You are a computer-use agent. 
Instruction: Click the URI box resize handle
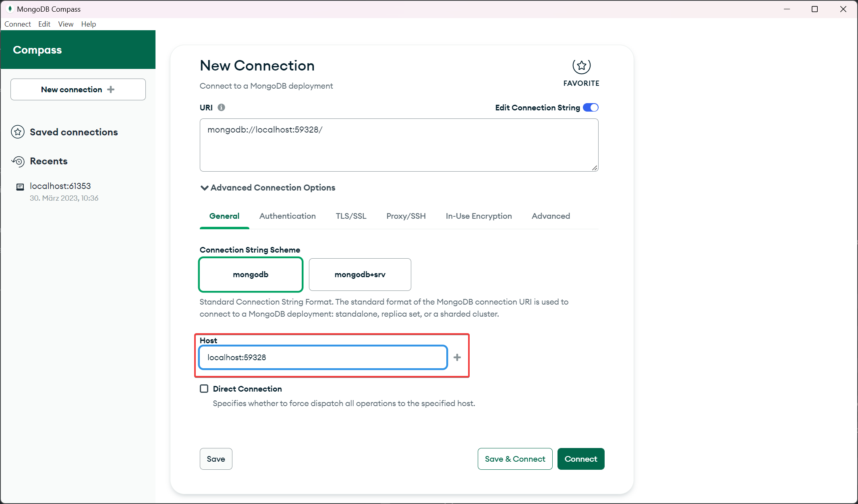[595, 168]
